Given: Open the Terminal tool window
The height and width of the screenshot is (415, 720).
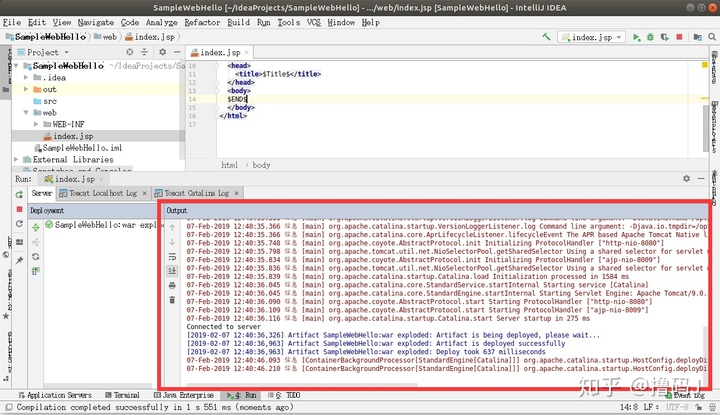Looking at the screenshot, I should (122, 395).
